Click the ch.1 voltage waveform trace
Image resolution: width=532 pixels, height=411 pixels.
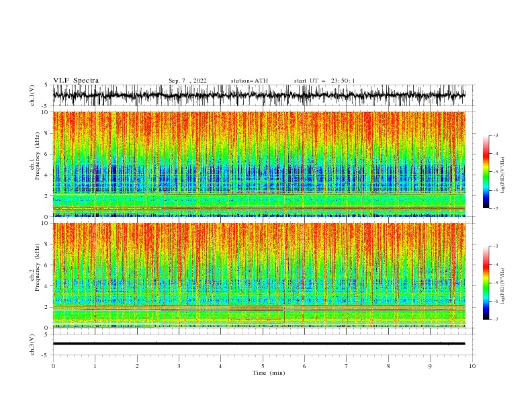[x=259, y=95]
